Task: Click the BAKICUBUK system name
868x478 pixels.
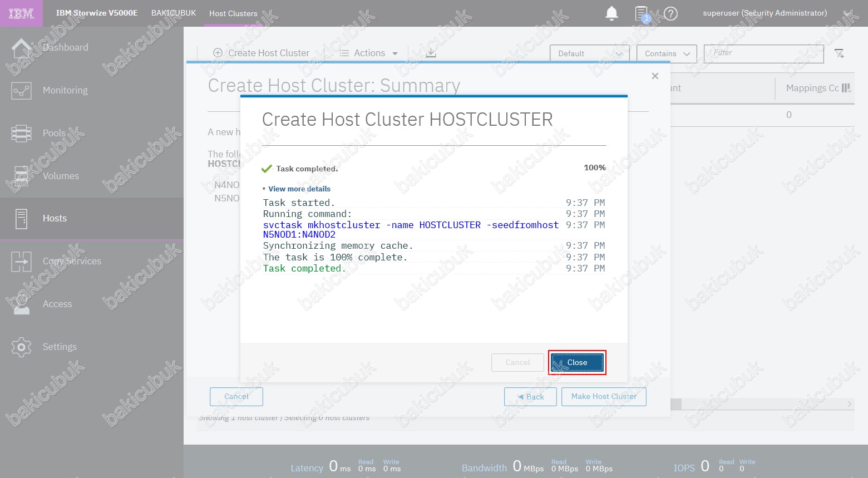Action: (x=174, y=13)
